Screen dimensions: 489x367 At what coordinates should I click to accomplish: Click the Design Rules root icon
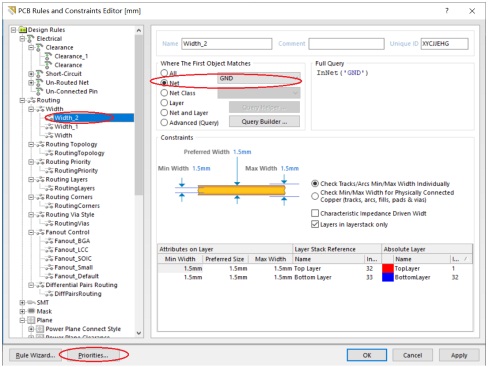coord(23,30)
